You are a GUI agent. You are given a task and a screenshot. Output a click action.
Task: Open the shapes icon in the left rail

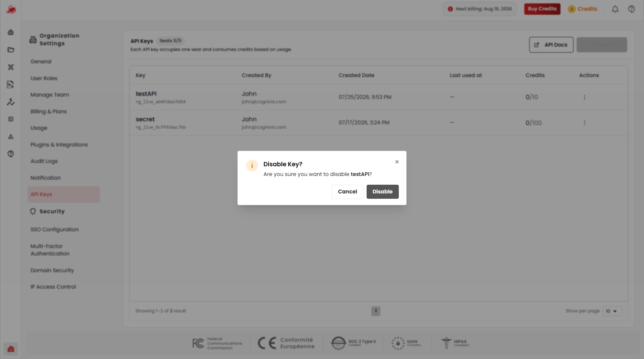tap(11, 137)
